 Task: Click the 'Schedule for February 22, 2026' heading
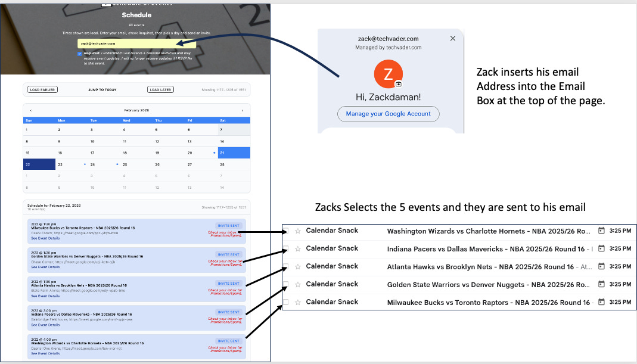point(54,206)
